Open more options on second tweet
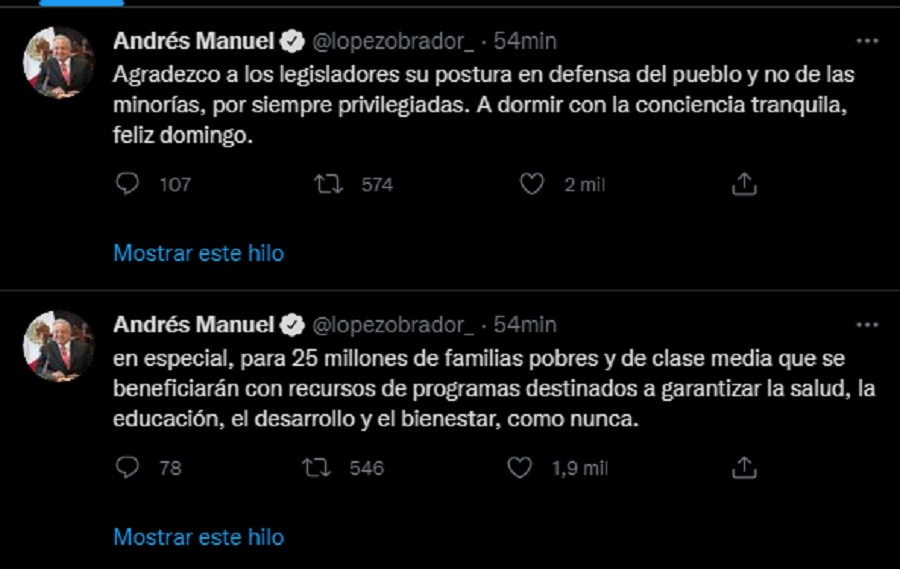 coord(867,324)
